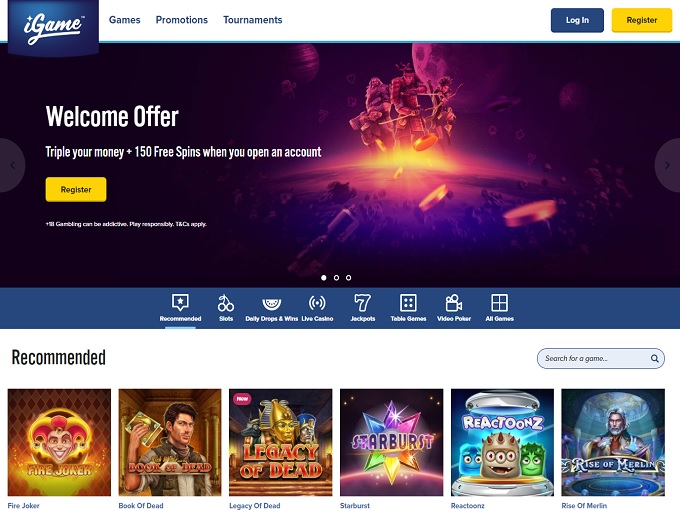This screenshot has height=511, width=680.
Task: Click the Register button under Welcome Offer
Action: (76, 190)
